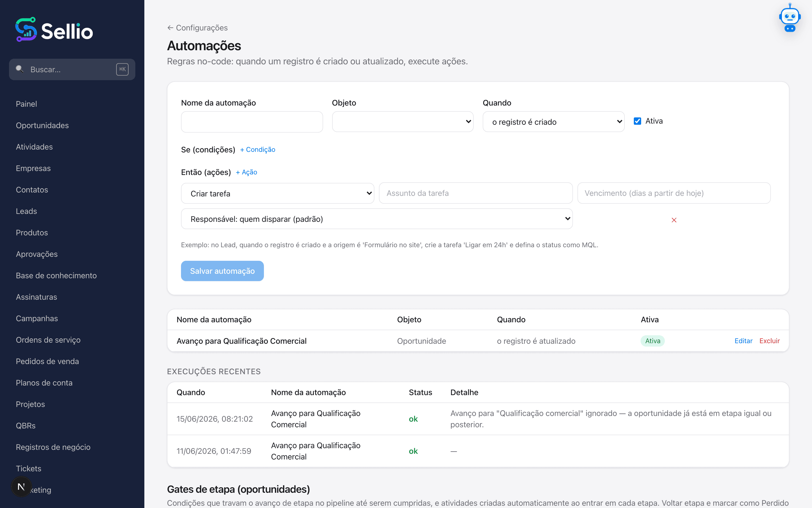
Task: Open Assinaturas in sidebar
Action: tap(36, 297)
